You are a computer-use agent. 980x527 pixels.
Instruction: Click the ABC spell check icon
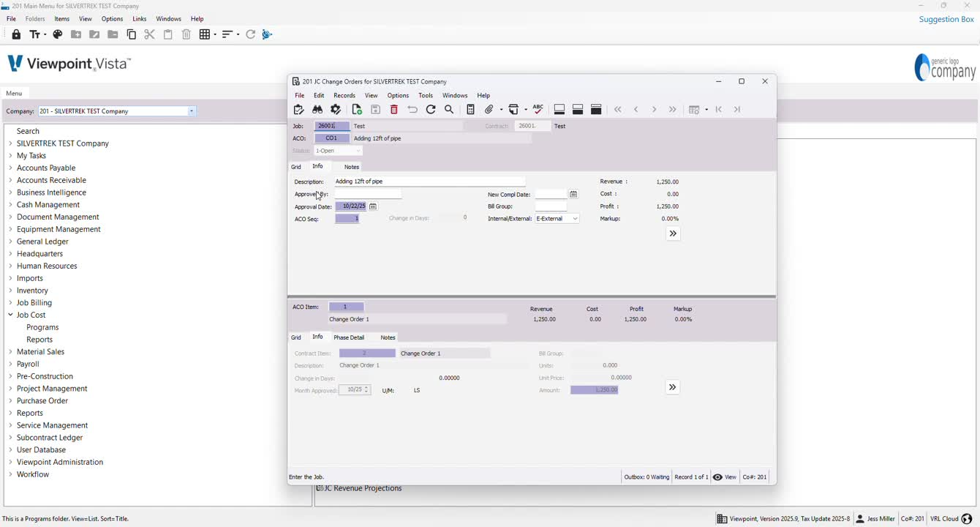point(538,109)
